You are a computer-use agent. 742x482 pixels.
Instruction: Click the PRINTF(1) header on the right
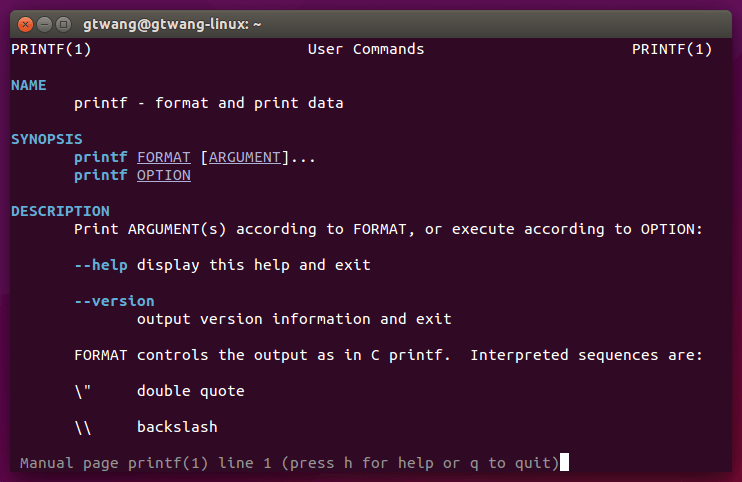(672, 49)
